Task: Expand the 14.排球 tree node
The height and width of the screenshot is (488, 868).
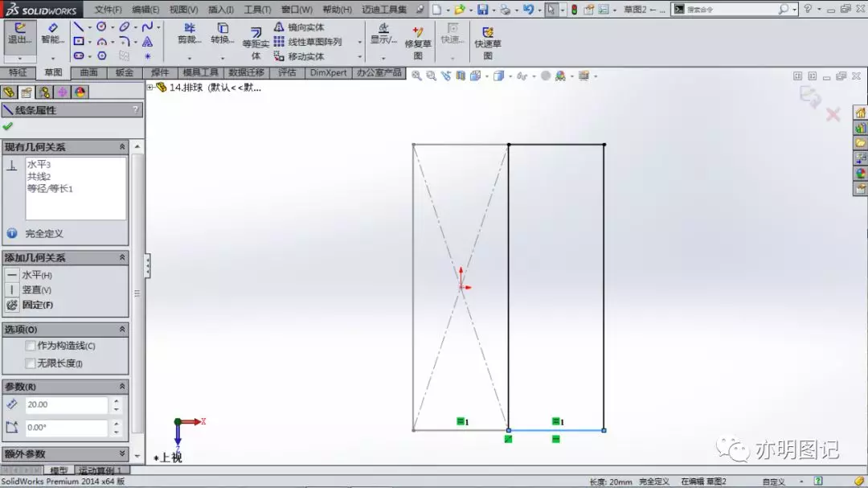Action: [150, 87]
